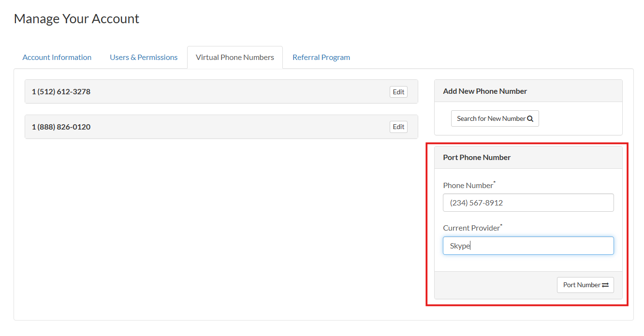Click the magnifier icon in Search button
Image resolution: width=644 pixels, height=336 pixels.
[530, 118]
